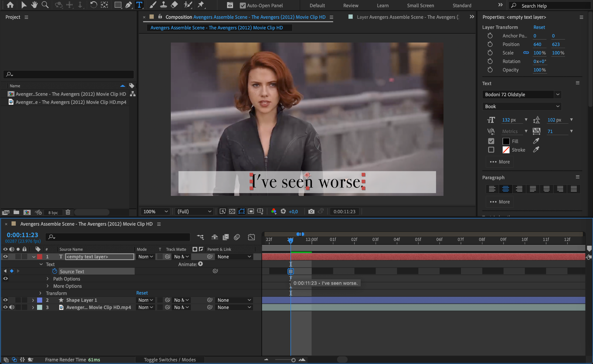Click the fill color eyedropper
The width and height of the screenshot is (593, 364).
click(536, 141)
